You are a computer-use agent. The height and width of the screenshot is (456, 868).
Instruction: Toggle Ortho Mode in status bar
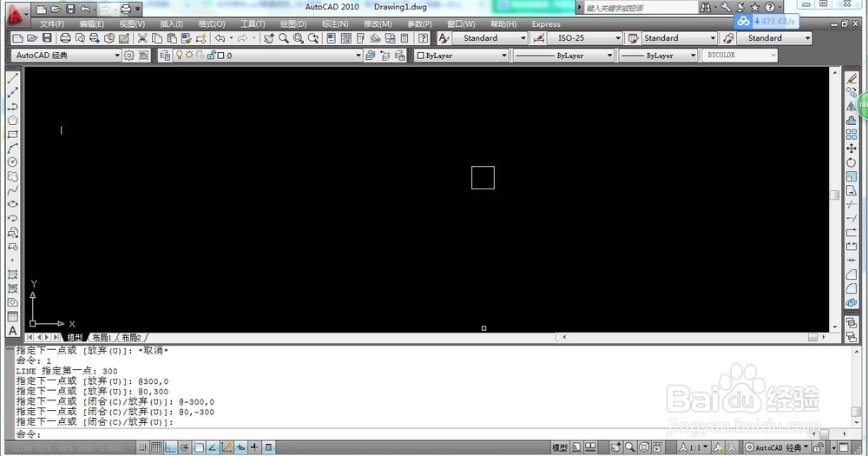pos(170,447)
